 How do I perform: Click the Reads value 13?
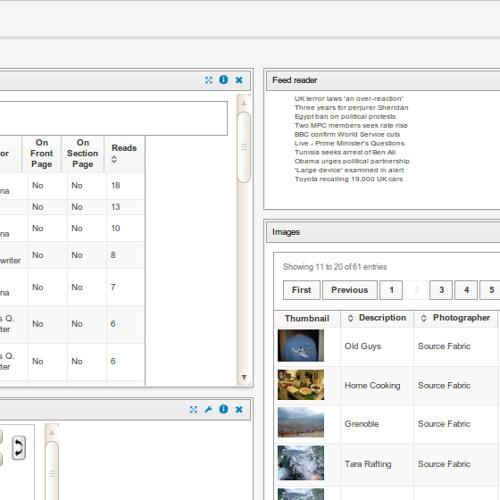click(115, 207)
